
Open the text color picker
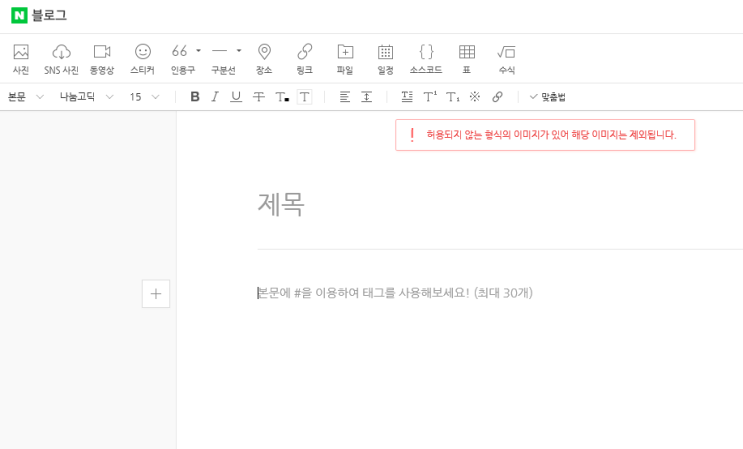coord(282,97)
